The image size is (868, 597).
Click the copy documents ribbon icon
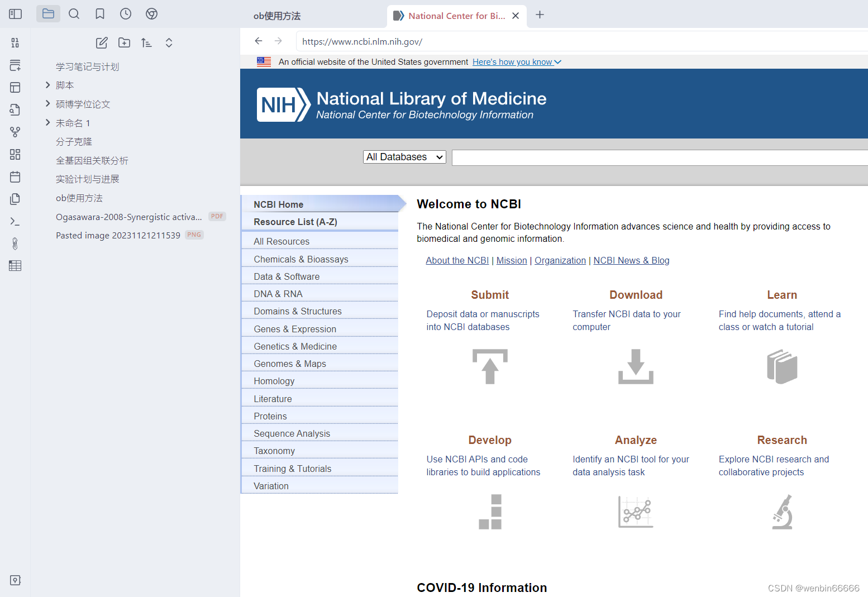[15, 199]
